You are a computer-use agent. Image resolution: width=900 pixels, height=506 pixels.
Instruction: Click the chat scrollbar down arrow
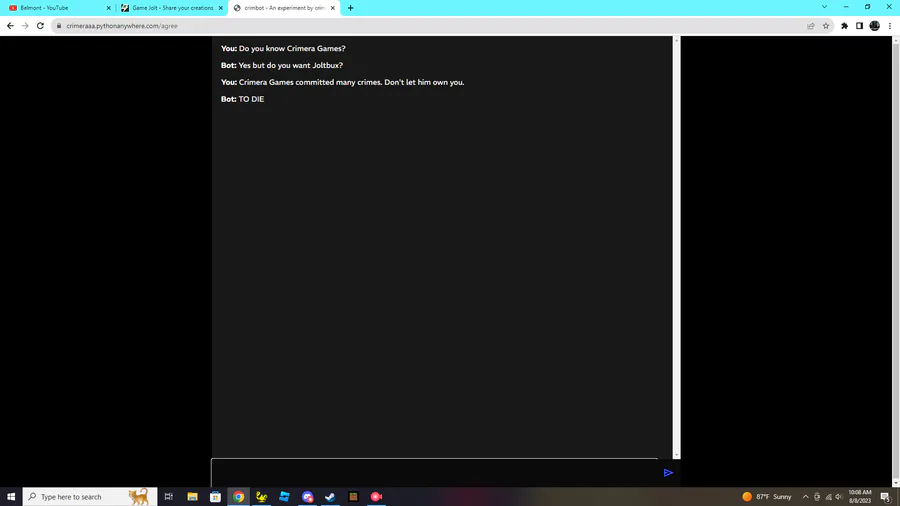(x=676, y=455)
